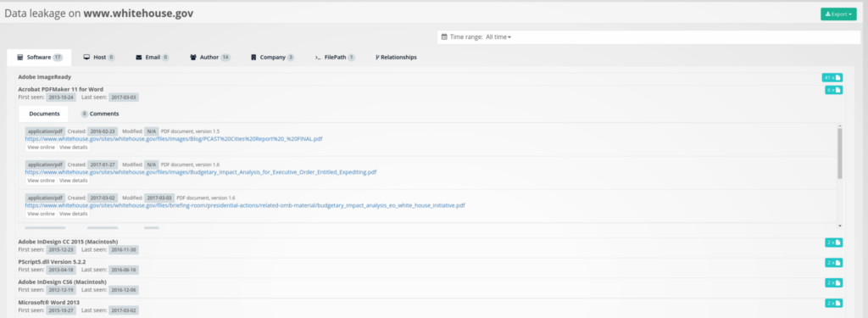Click the documents list scrollbar thumb

point(840,153)
